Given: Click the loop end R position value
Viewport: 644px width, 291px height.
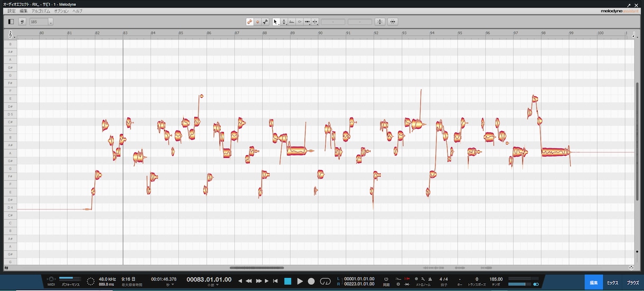Looking at the screenshot, I should pos(359,284).
